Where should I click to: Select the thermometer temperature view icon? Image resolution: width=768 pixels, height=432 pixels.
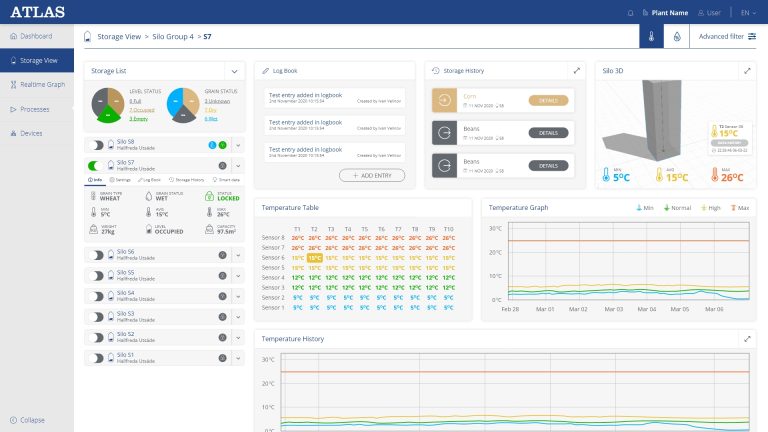[x=651, y=36]
